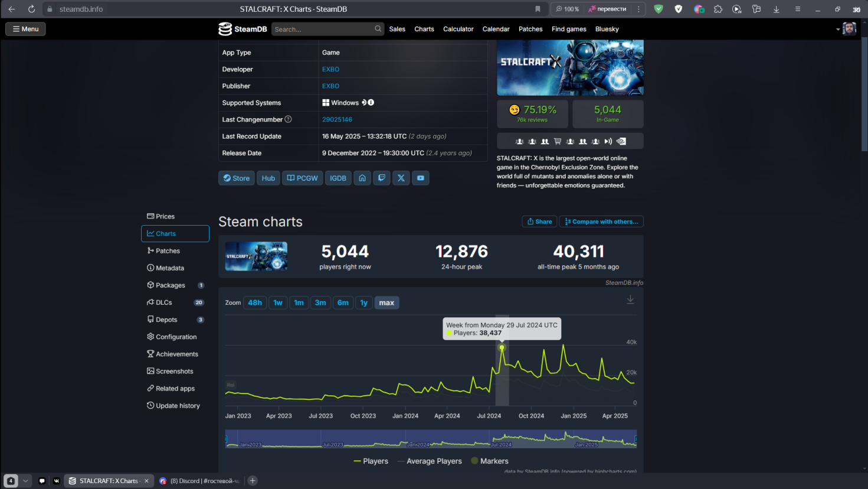Click the search magnifier icon
868x489 pixels.
[378, 28]
